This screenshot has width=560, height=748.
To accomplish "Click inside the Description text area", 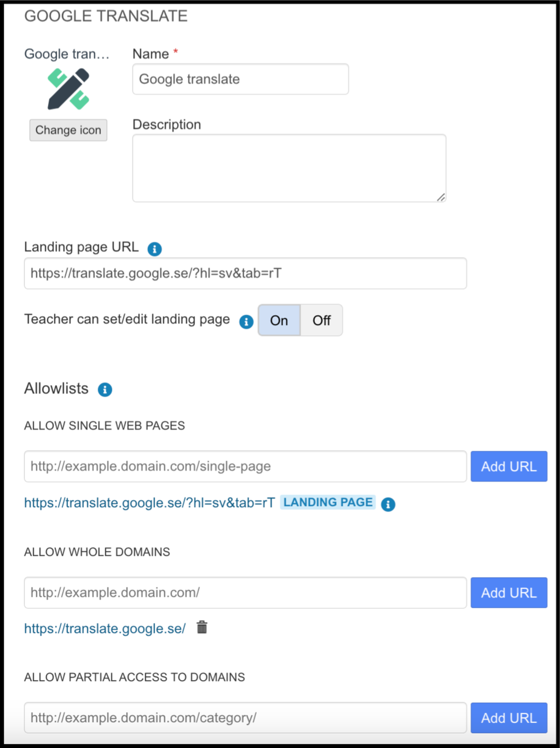I will click(289, 168).
